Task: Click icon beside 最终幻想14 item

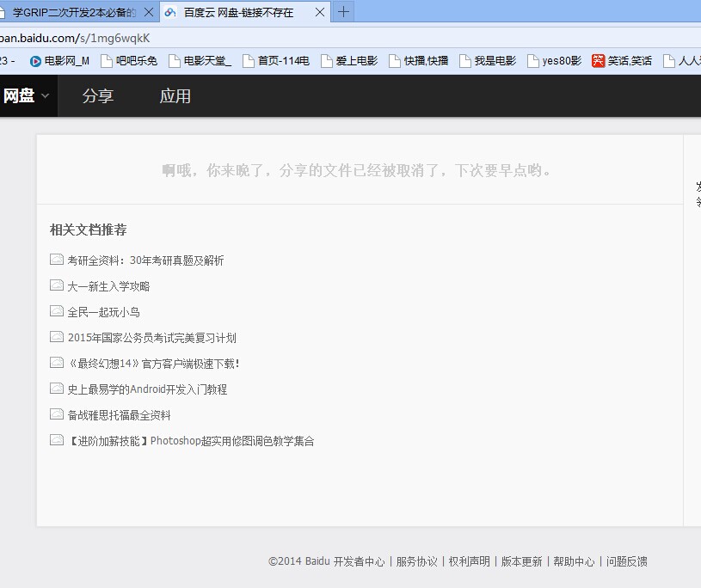Action: coord(56,363)
